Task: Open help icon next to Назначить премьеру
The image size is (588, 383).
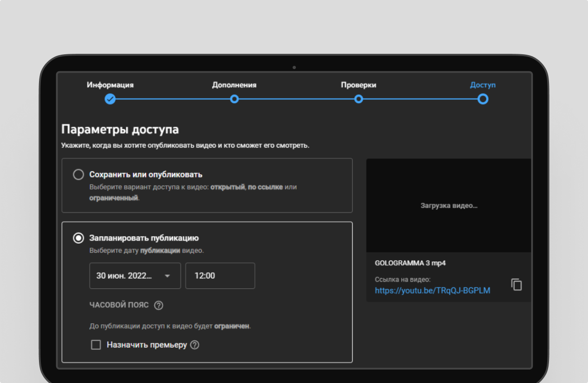Action: tap(195, 345)
